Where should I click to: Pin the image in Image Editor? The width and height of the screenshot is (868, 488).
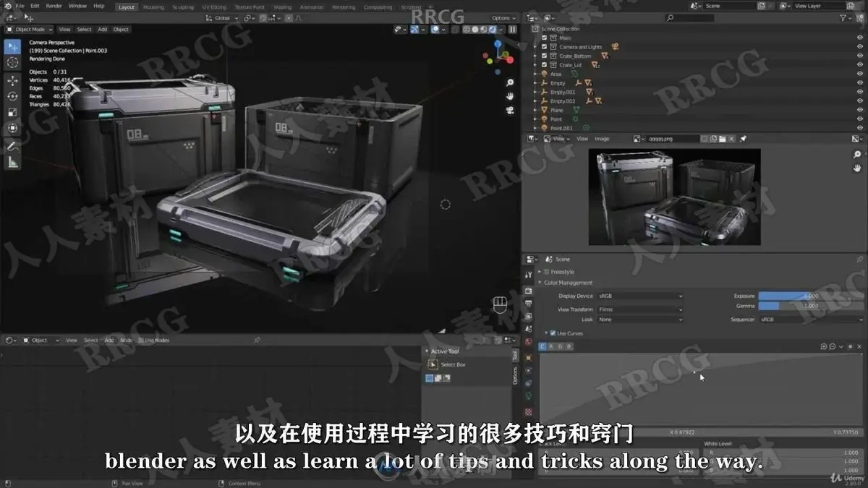[743, 138]
